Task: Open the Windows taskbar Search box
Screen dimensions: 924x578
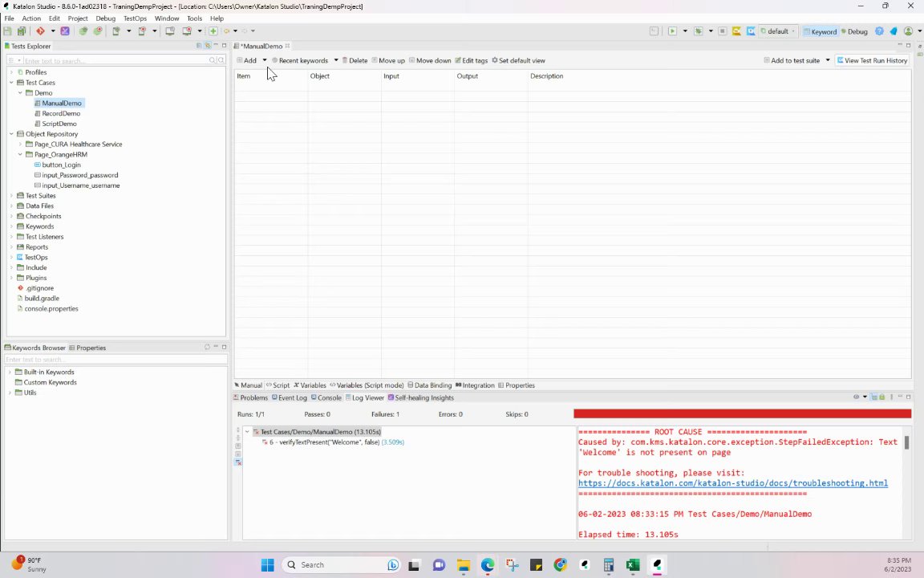Action: (x=341, y=564)
